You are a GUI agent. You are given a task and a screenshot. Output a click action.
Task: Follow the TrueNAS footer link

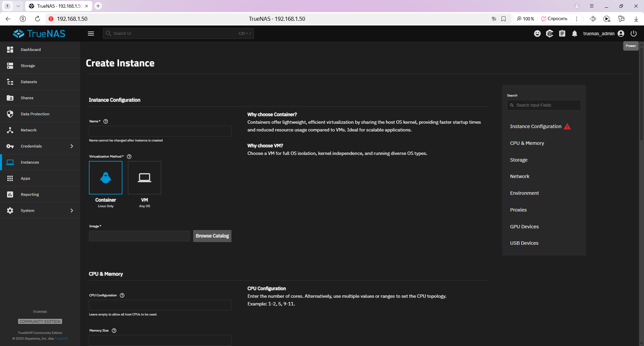61,339
